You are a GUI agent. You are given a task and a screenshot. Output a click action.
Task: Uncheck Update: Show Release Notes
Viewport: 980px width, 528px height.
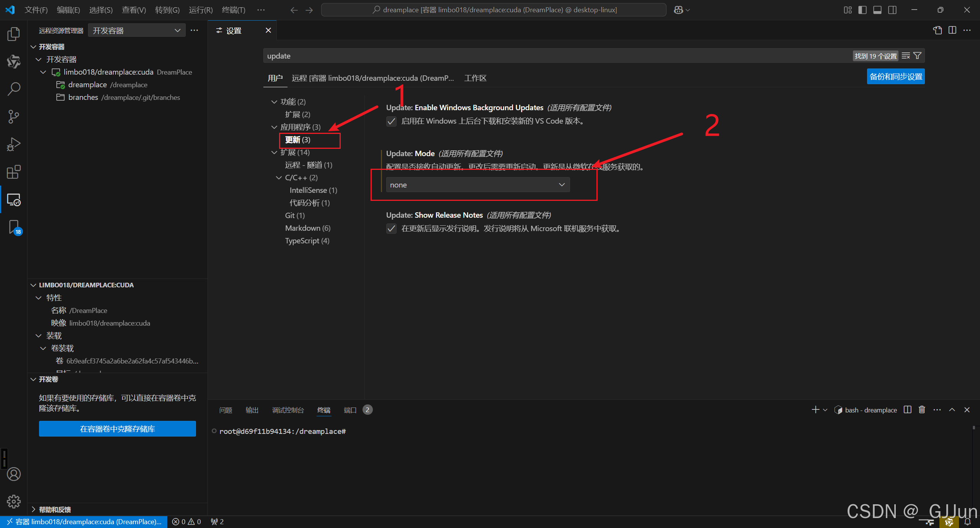[391, 228]
